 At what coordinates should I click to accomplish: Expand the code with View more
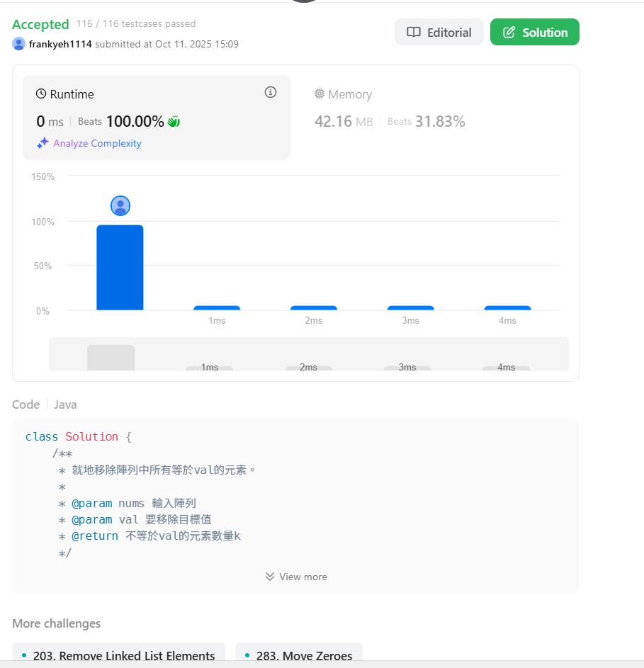pos(296,577)
